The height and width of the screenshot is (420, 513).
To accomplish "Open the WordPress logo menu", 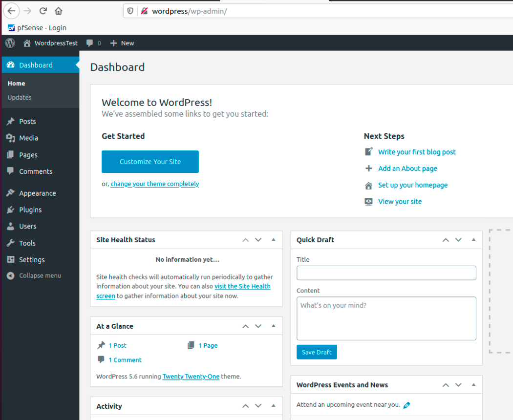I will 10,43.
